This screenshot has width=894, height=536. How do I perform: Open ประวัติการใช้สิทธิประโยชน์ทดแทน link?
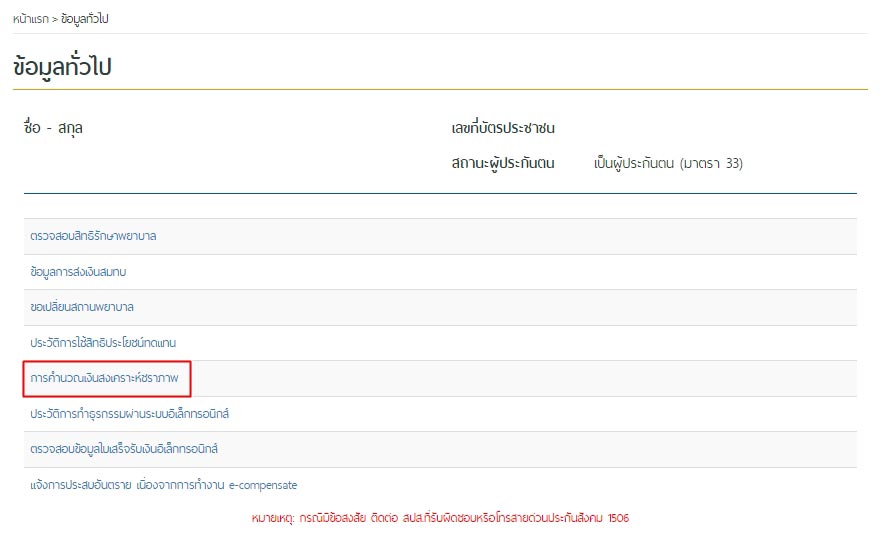[x=103, y=343]
